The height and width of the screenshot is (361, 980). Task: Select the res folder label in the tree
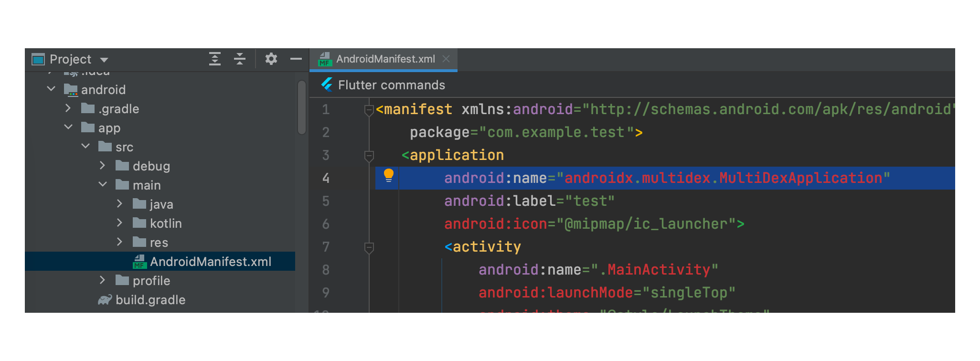tap(159, 243)
